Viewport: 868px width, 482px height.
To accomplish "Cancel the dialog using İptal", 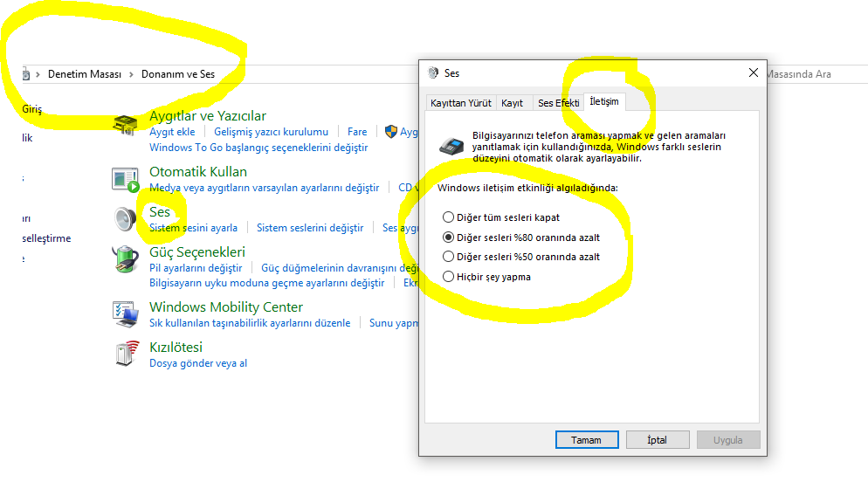I will (658, 440).
